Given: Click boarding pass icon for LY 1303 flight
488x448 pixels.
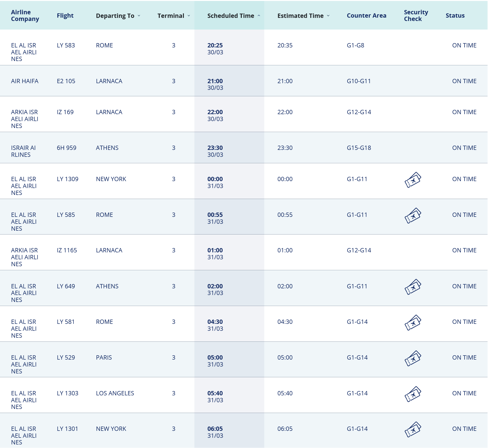Looking at the screenshot, I should (413, 394).
